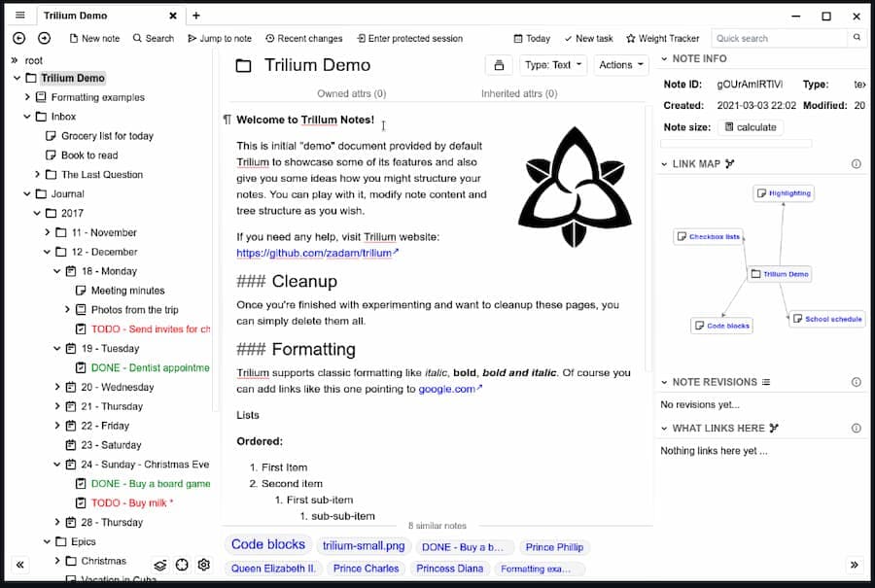Viewport: 875px width, 588px height.
Task: Collapse the LINK MAP section chevron
Action: pos(664,164)
